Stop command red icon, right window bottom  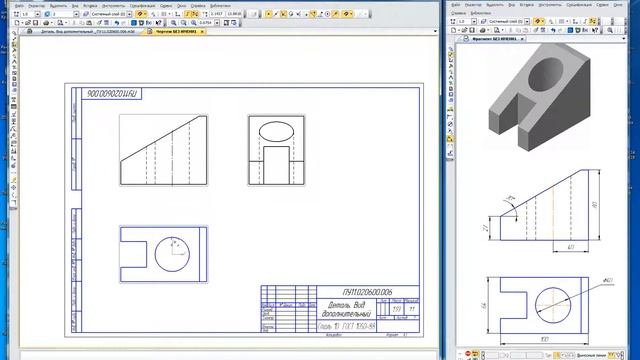468,353
